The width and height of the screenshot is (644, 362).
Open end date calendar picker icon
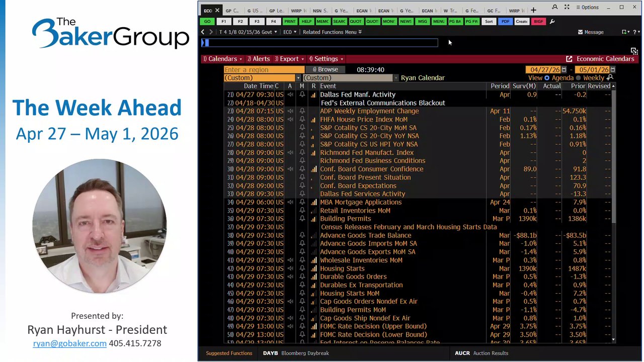tap(612, 69)
